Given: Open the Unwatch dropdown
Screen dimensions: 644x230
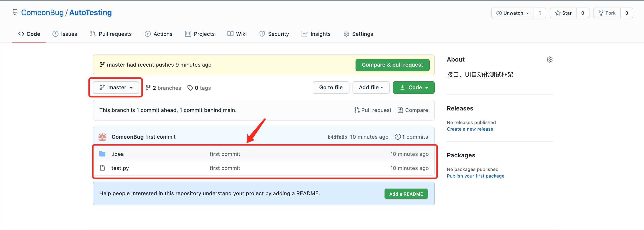Looking at the screenshot, I should coord(513,13).
